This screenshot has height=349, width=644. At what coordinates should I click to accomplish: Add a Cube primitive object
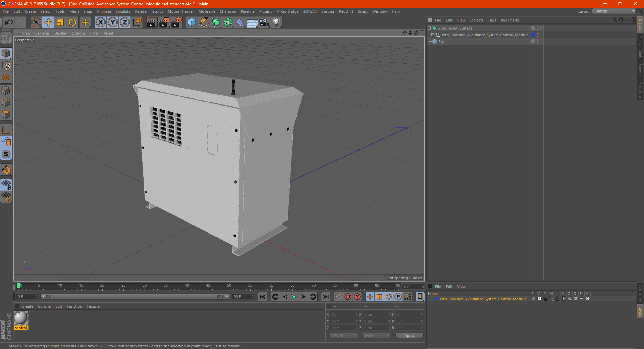192,22
